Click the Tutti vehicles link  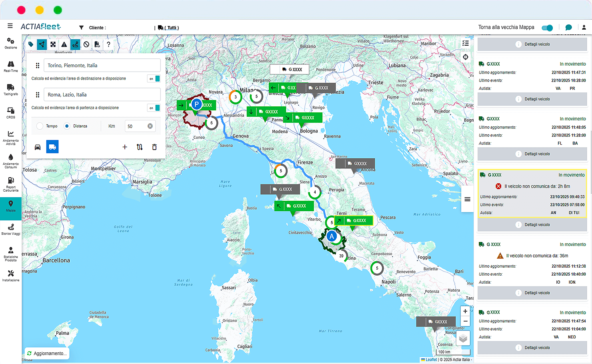172,28
